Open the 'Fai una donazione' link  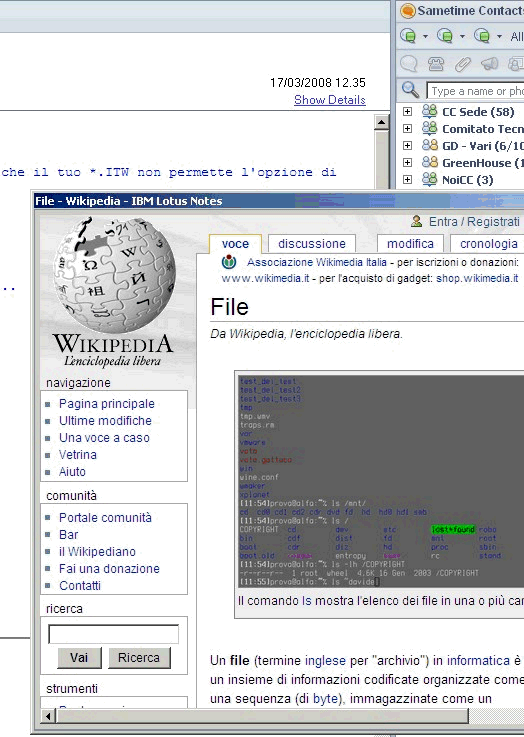[109, 568]
